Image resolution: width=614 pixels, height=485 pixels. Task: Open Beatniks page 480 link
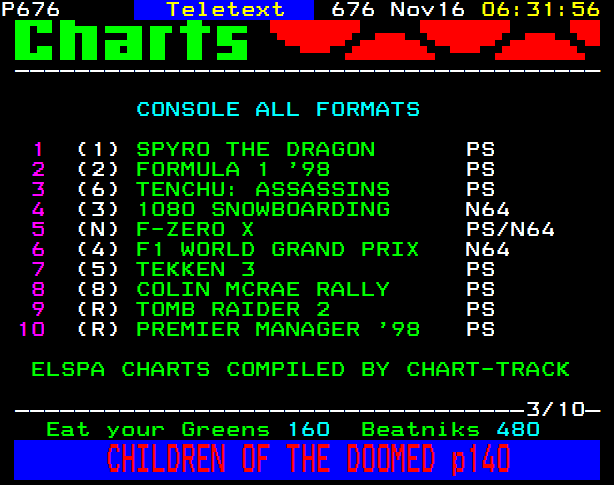coord(450,429)
